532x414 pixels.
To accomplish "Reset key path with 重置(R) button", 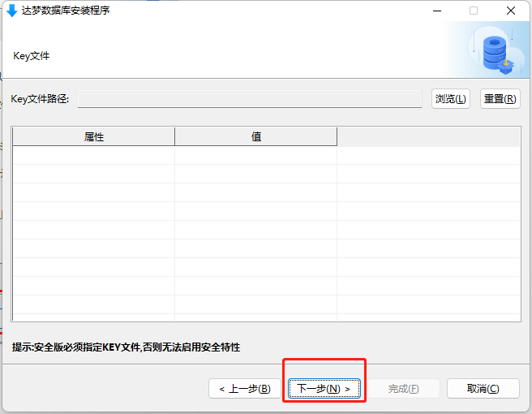I will [500, 99].
